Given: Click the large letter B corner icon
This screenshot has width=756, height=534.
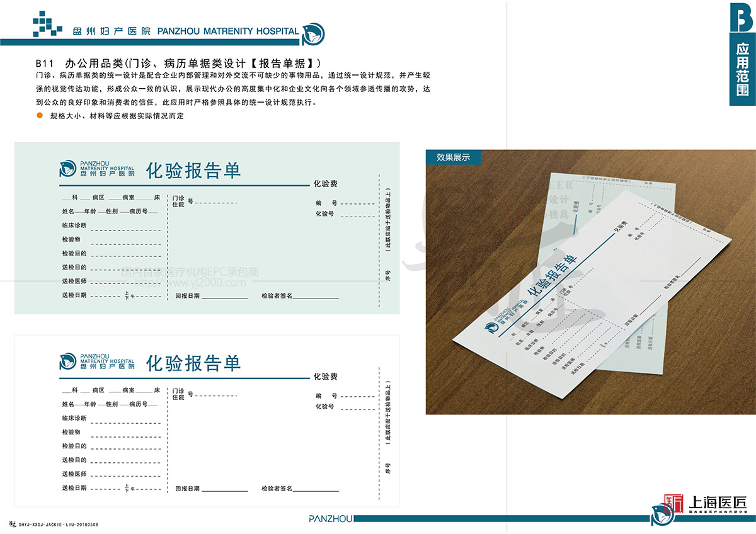Looking at the screenshot, I should point(742,18).
